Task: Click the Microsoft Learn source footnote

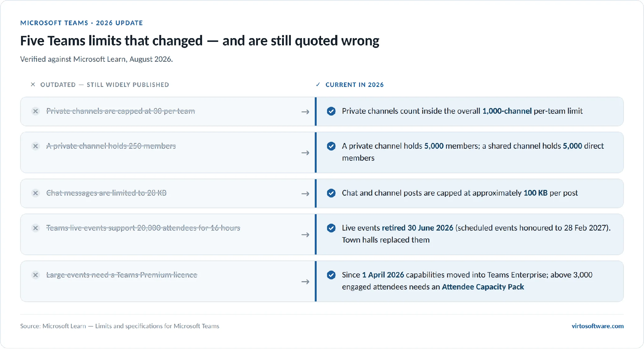Action: coord(120,326)
